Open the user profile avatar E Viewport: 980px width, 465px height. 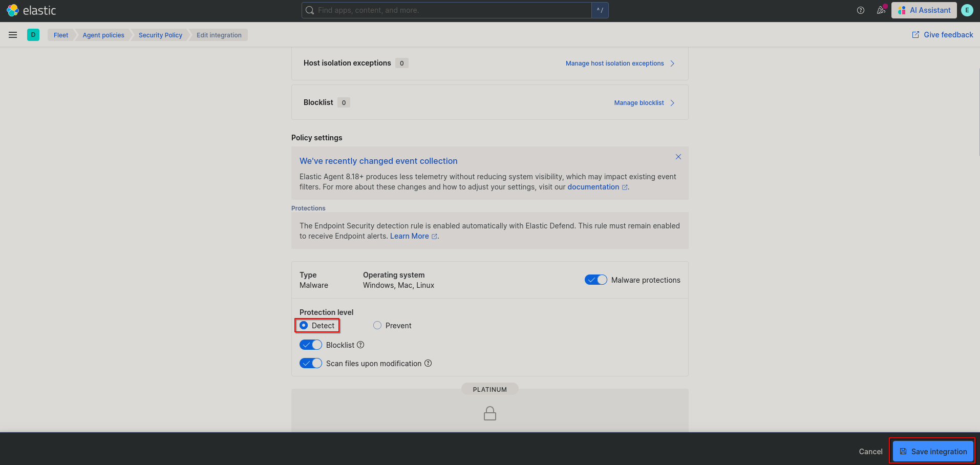click(x=967, y=10)
